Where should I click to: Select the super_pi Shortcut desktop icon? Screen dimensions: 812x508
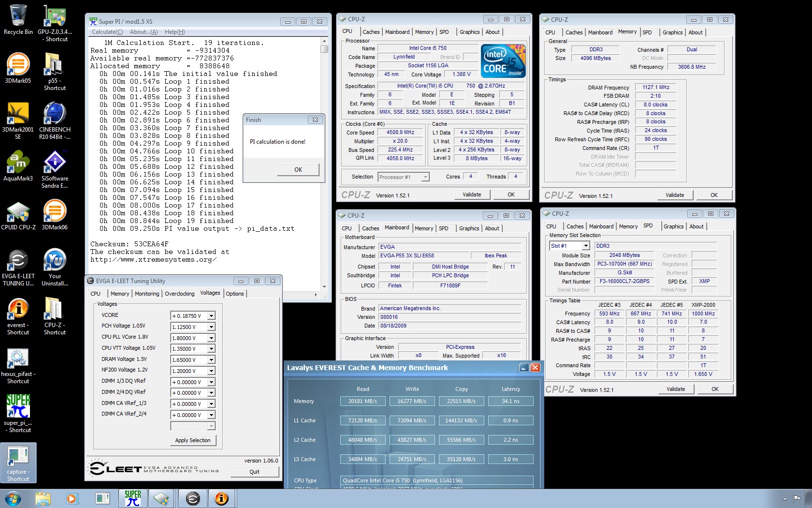(18, 414)
